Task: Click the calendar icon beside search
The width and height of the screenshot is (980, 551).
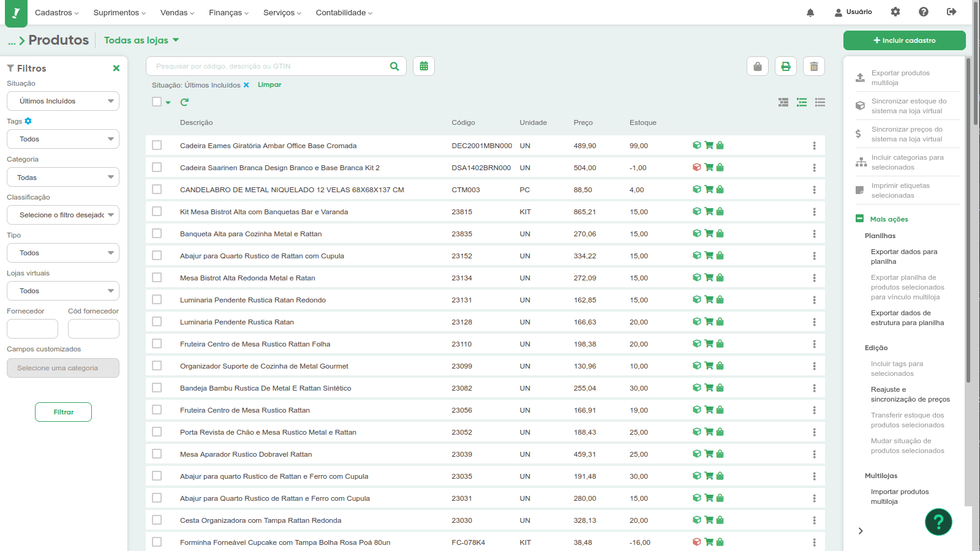Action: [x=424, y=66]
